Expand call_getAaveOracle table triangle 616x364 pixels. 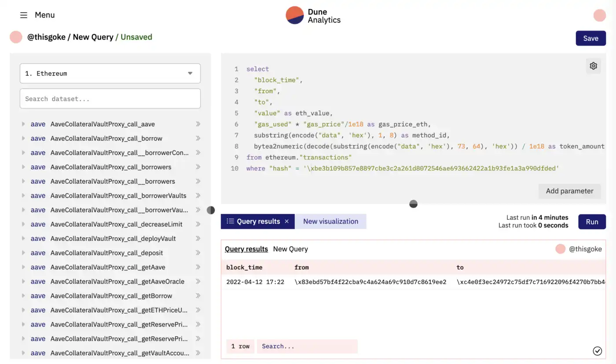(23, 281)
